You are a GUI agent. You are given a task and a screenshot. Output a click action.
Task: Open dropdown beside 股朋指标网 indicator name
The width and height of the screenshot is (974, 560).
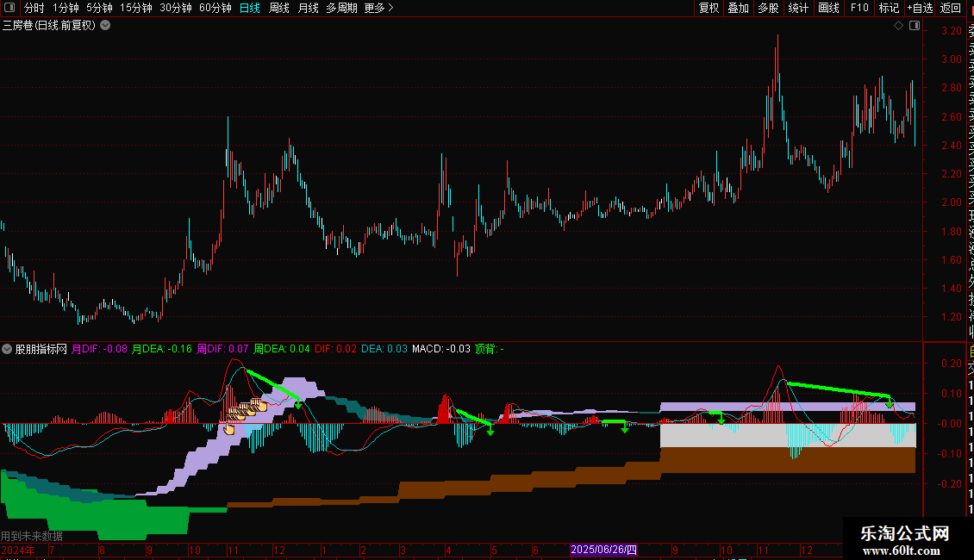[x=7, y=349]
